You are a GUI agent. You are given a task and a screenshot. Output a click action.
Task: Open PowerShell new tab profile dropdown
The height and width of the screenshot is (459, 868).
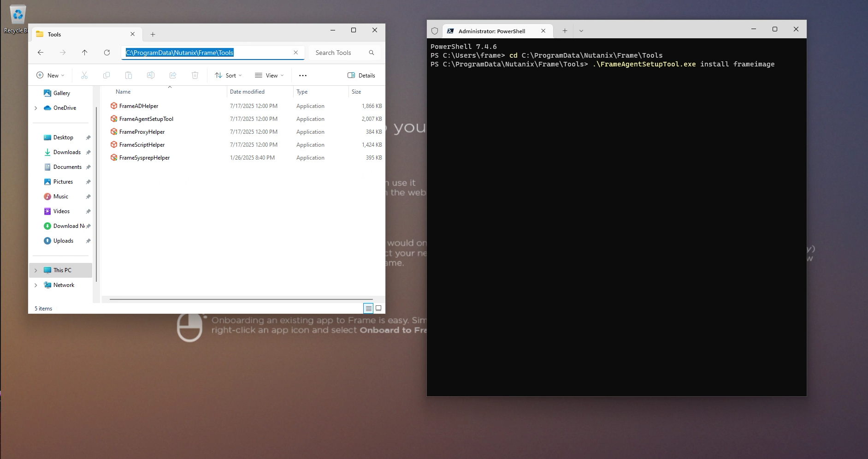click(x=581, y=31)
